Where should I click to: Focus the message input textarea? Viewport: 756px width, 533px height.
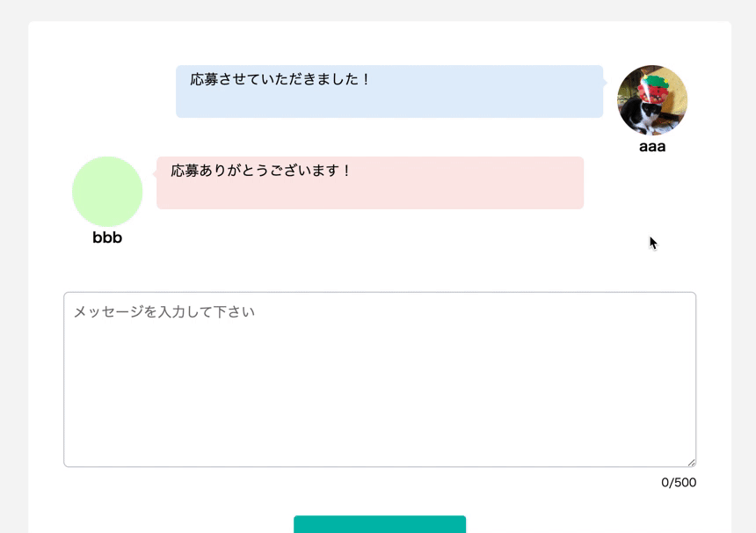[380, 378]
